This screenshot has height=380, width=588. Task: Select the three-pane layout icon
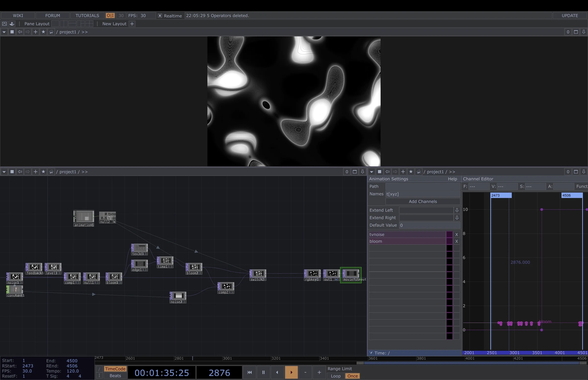[x=81, y=24]
